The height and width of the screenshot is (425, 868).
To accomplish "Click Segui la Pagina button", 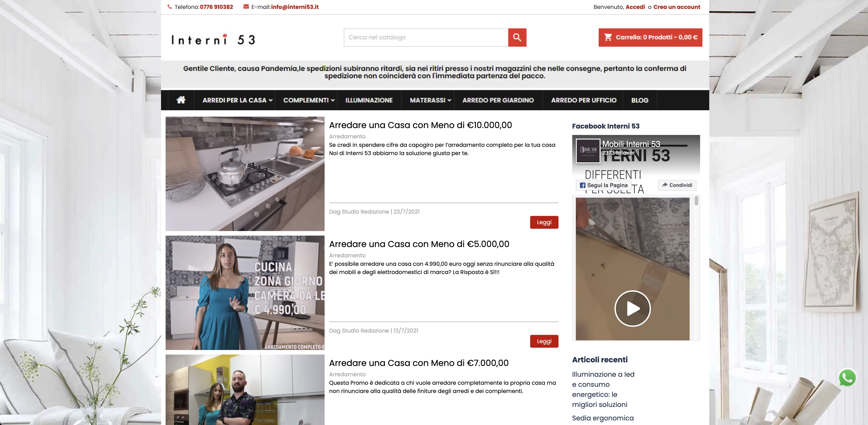I will click(603, 185).
